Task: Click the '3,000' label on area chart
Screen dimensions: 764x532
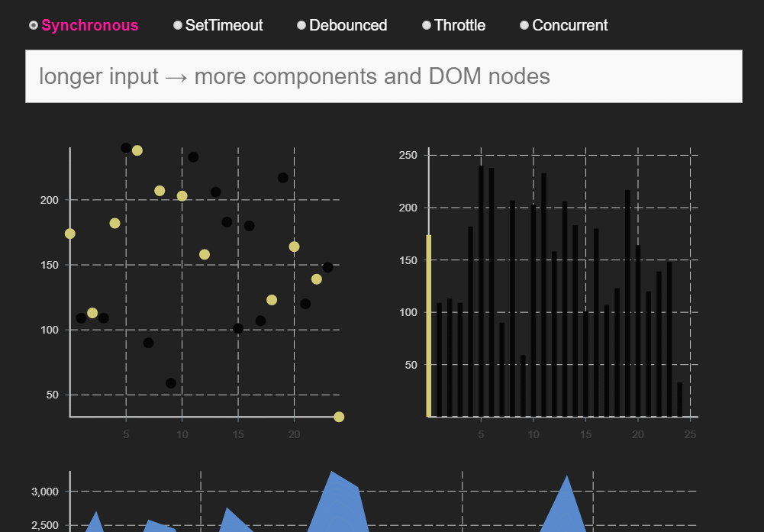Action: [45, 492]
